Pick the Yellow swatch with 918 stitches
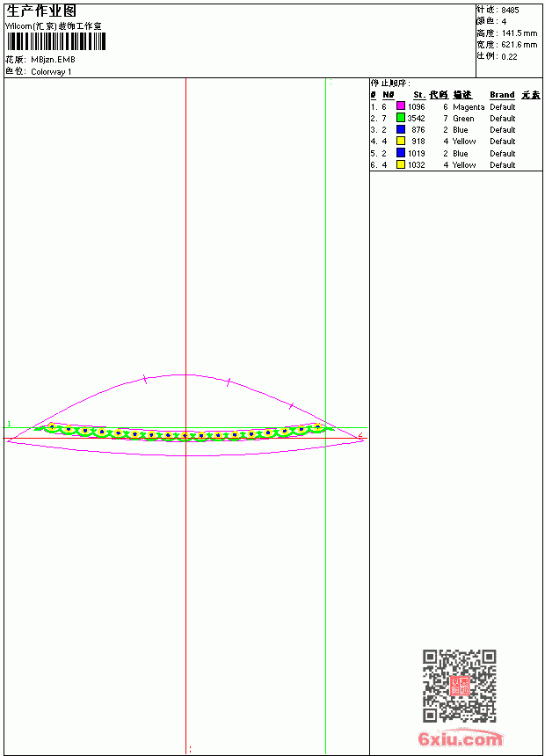The image size is (545, 756). pos(400,141)
